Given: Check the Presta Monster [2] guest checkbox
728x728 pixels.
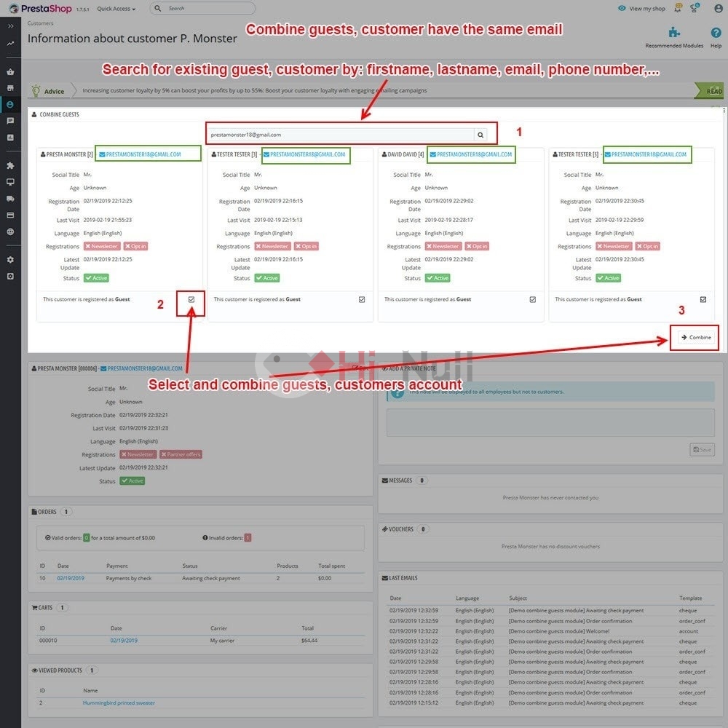Looking at the screenshot, I should 191,299.
